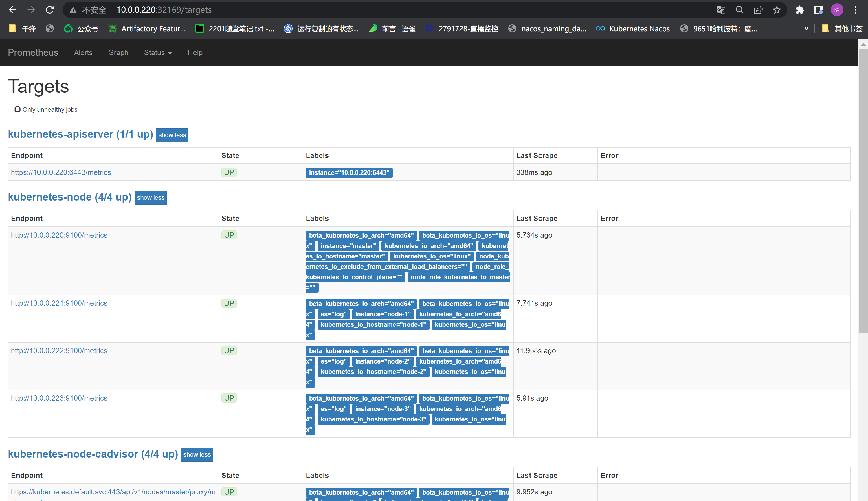This screenshot has width=868, height=501.
Task: Click the browser forward arrow
Action: tap(31, 10)
